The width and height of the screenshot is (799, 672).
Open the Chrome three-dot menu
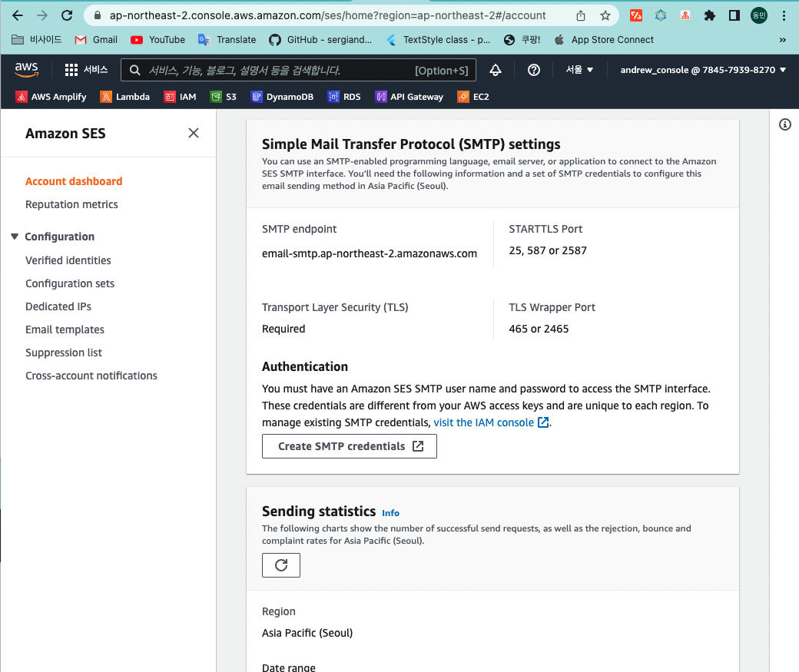coord(784,16)
